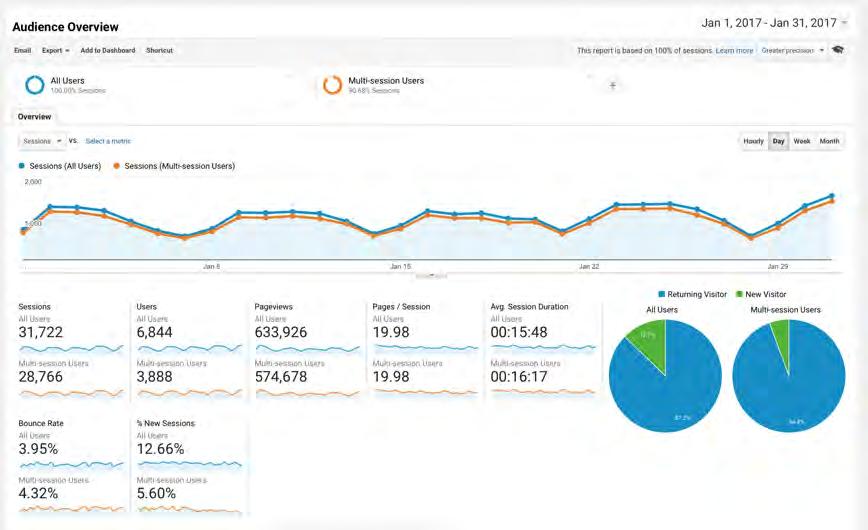Click the Pageviews metric card title
The height and width of the screenshot is (530, 868).
pyautogui.click(x=273, y=306)
